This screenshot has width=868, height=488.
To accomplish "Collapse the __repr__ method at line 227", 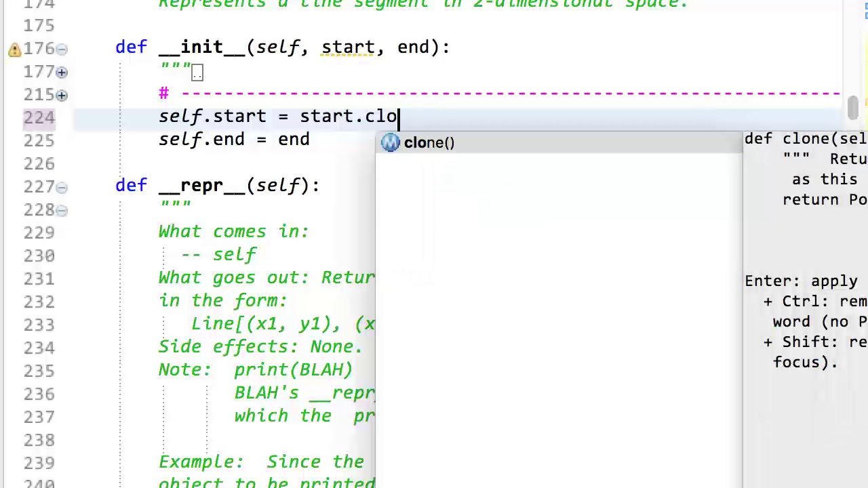I will click(x=62, y=187).
